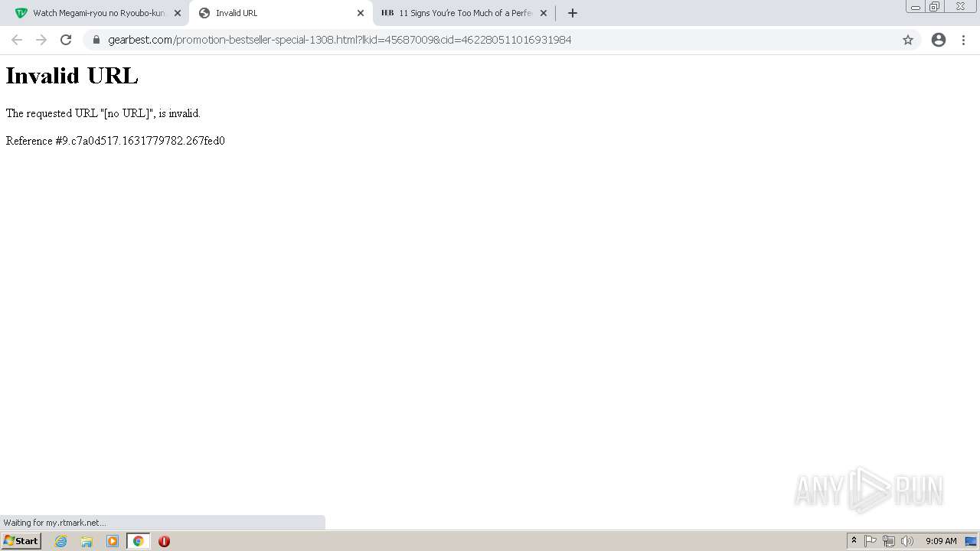Show hidden system tray icons
The width and height of the screenshot is (980, 551).
[854, 541]
